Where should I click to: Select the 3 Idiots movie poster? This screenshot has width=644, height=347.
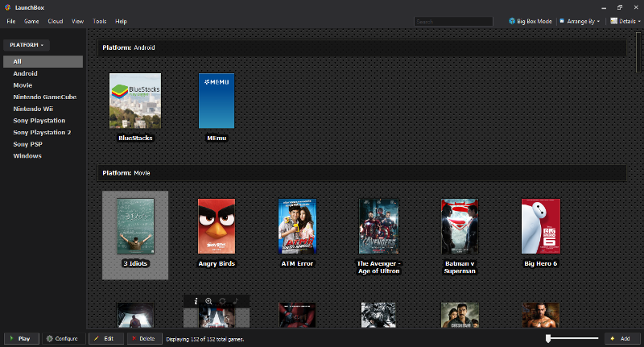[x=135, y=226]
